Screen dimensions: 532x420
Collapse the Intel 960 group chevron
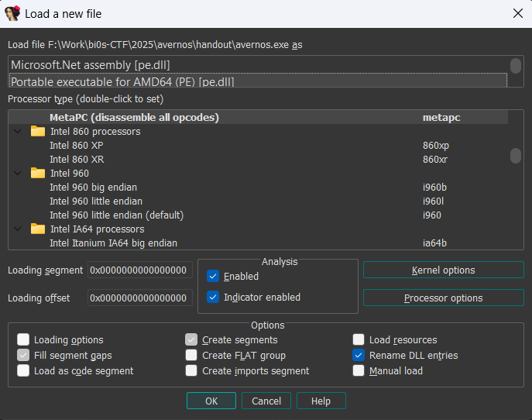click(18, 173)
